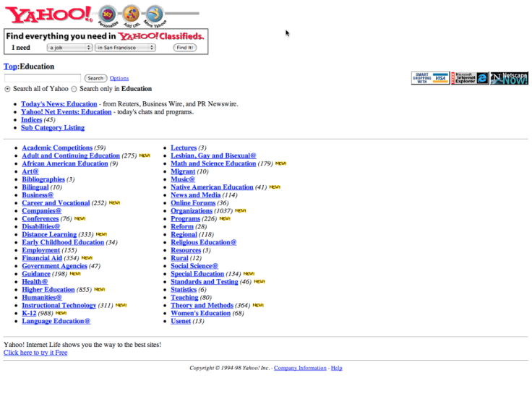532x399 pixels.
Task: Open the Conferences category
Action: click(40, 218)
